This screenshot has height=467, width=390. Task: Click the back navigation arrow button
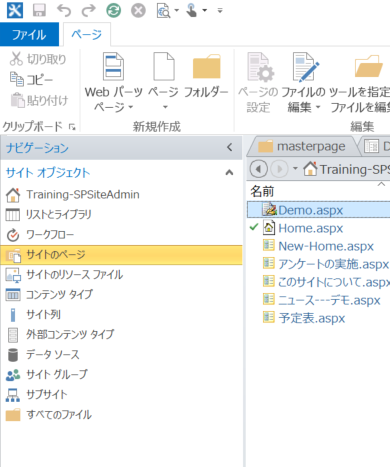[x=259, y=169]
